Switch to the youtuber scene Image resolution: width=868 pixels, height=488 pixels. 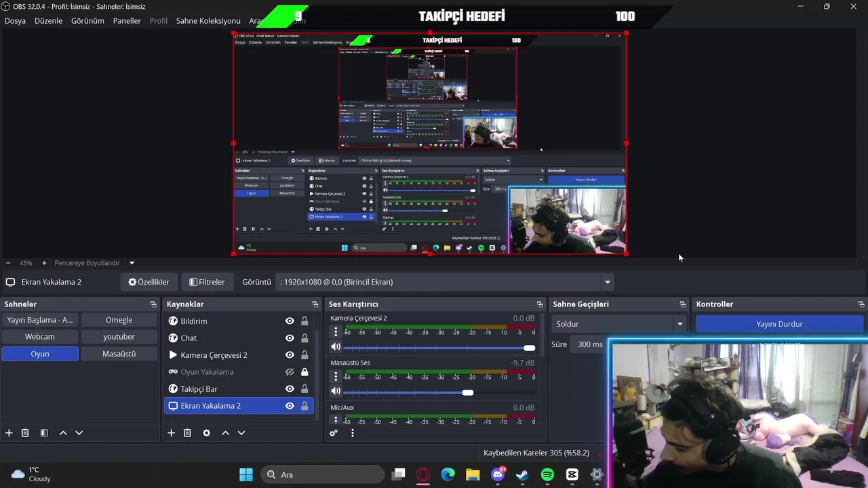tap(119, 337)
